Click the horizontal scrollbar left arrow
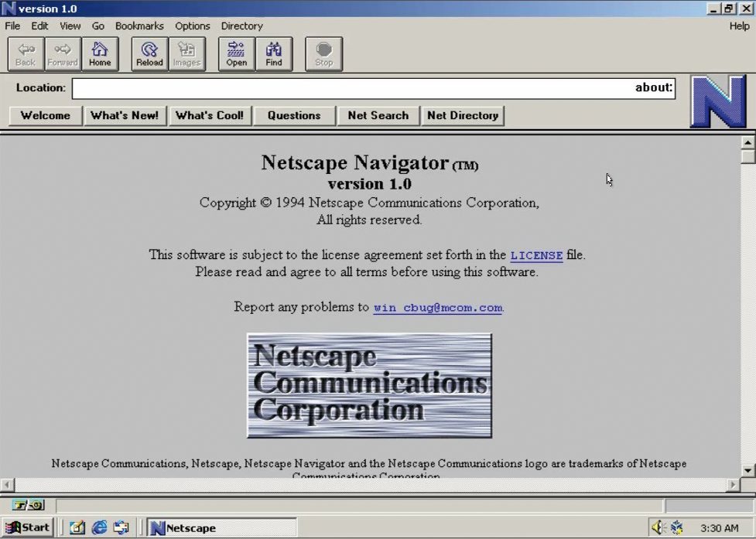 7,484
